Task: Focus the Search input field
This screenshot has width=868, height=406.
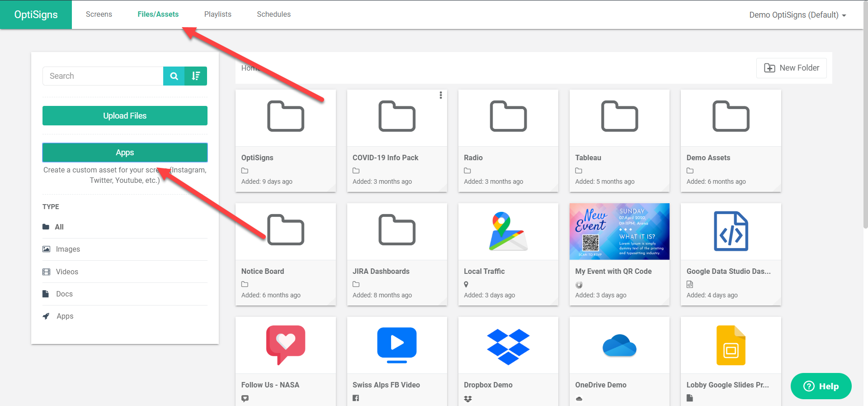Action: coord(103,76)
